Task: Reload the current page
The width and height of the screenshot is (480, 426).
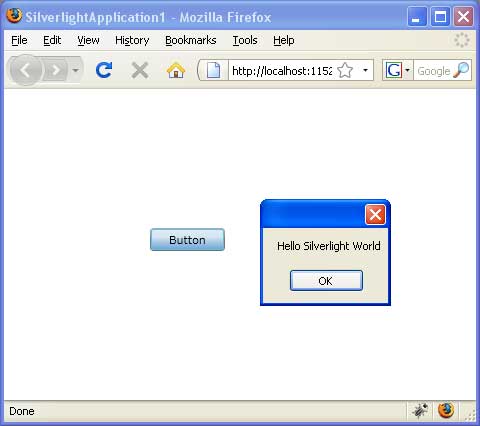Action: (x=104, y=70)
